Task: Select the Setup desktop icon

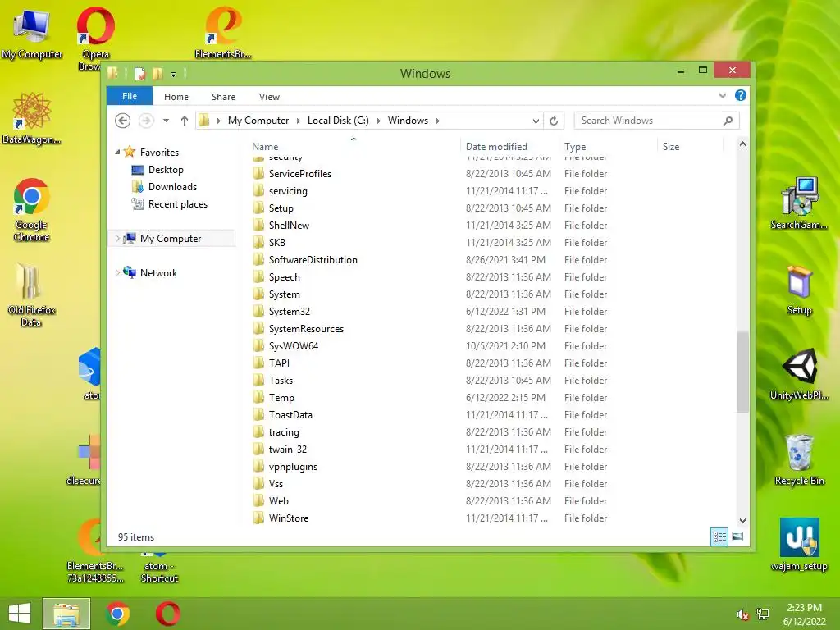Action: coord(799,290)
